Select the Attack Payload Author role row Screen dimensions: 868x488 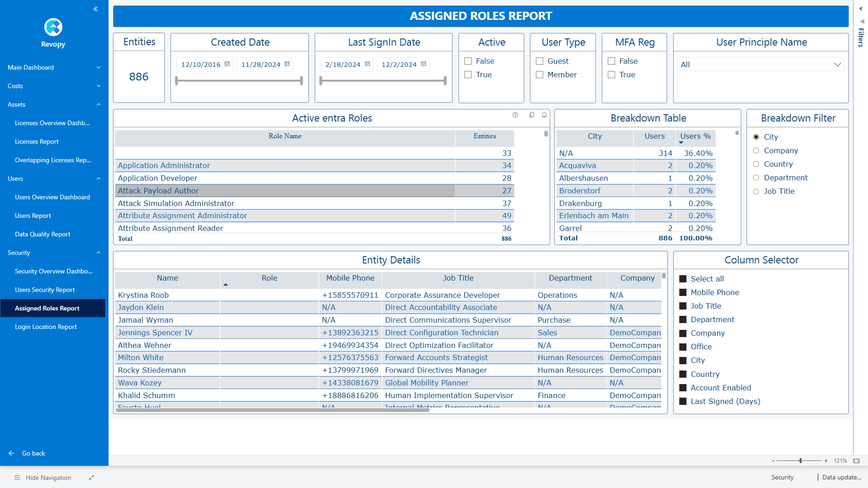pos(314,191)
